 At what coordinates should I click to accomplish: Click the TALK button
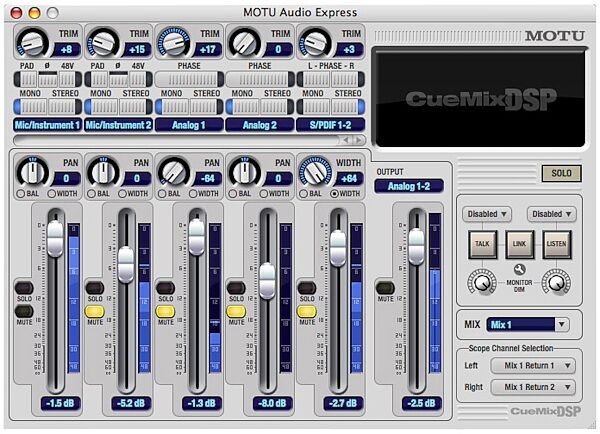[x=483, y=244]
